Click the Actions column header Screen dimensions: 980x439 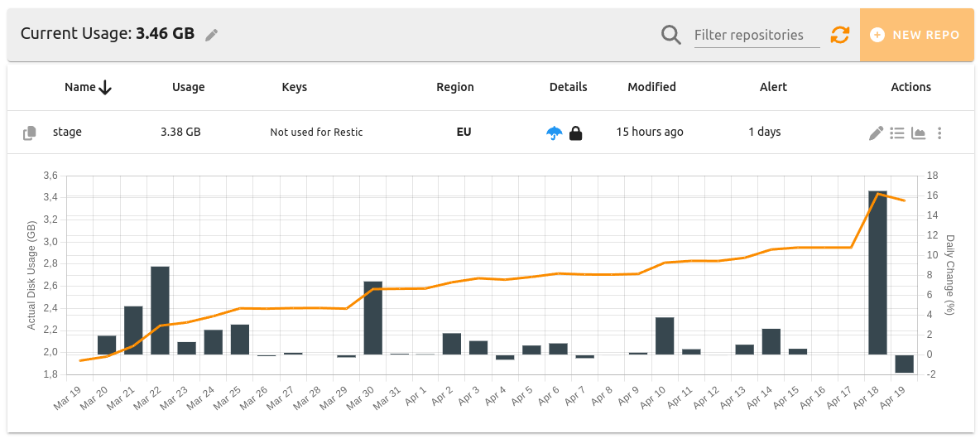pyautogui.click(x=910, y=88)
